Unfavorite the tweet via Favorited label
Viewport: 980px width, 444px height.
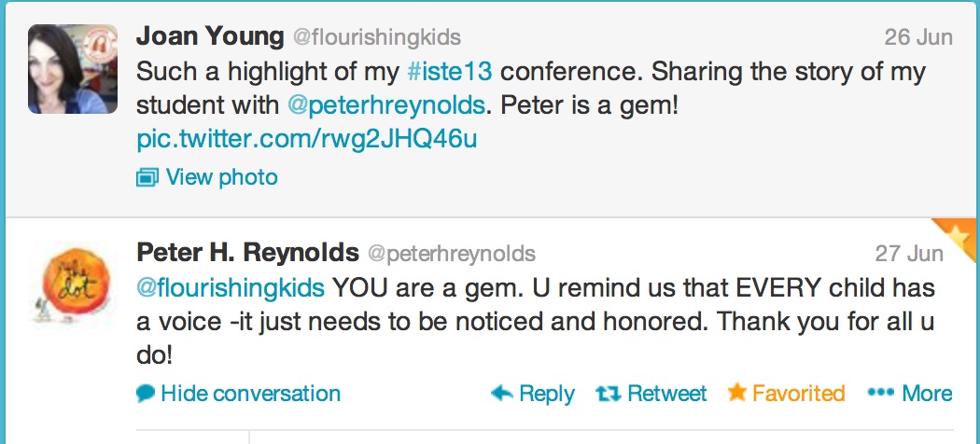tap(798, 394)
